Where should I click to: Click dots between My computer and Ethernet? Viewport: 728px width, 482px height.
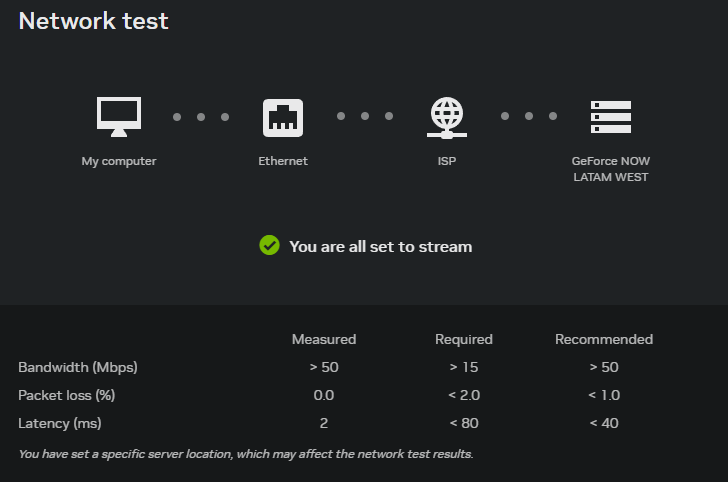click(x=201, y=117)
